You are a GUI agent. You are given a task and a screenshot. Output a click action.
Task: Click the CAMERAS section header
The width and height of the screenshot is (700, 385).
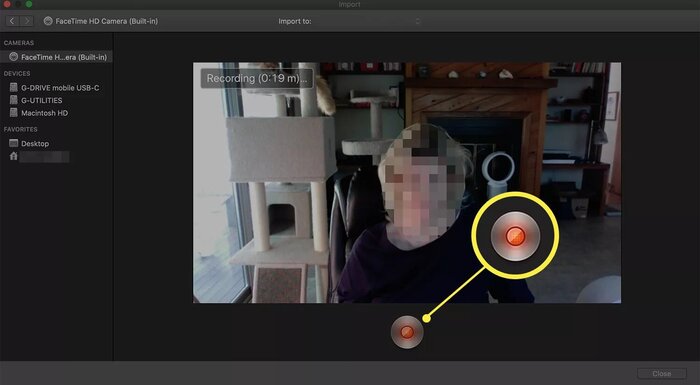pyautogui.click(x=19, y=43)
